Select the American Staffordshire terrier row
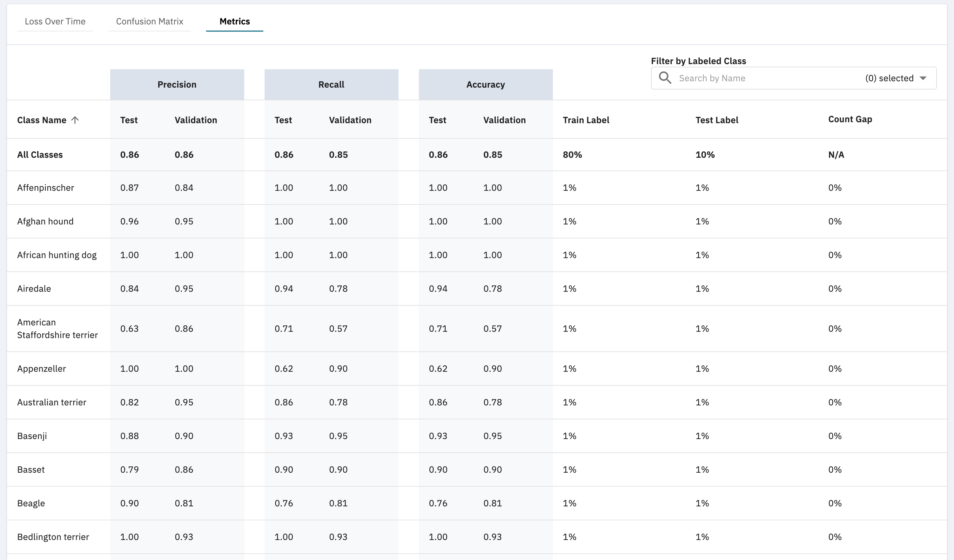This screenshot has width=954, height=560. tap(57, 329)
